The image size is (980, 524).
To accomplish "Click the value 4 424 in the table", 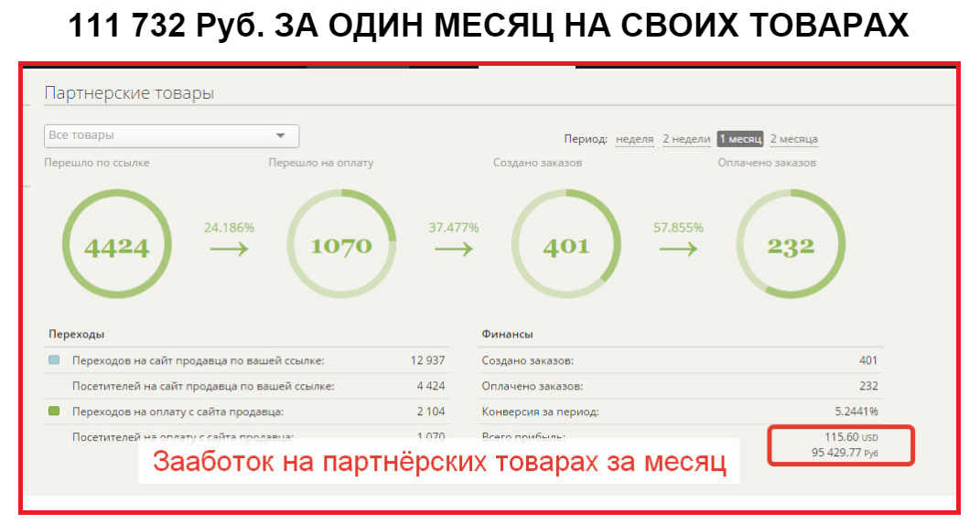I will tap(431, 386).
